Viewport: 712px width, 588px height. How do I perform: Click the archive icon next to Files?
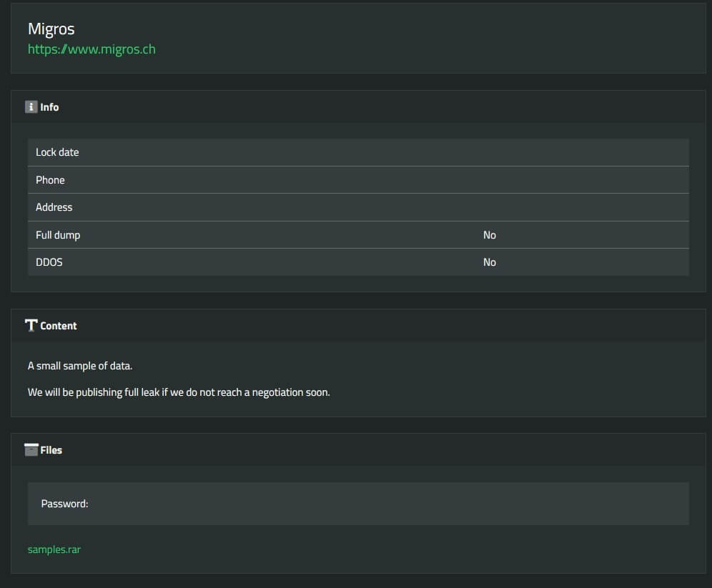pyautogui.click(x=31, y=449)
